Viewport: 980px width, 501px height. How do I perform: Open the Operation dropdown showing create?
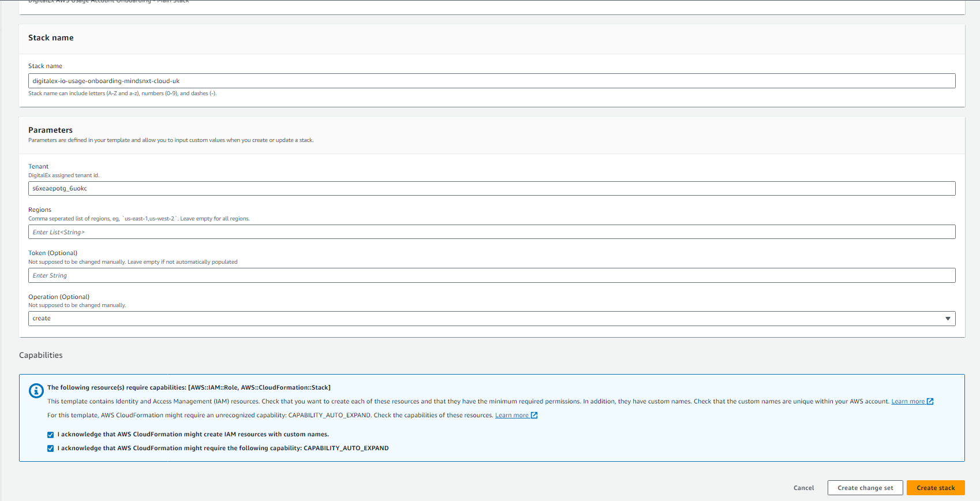tap(491, 319)
